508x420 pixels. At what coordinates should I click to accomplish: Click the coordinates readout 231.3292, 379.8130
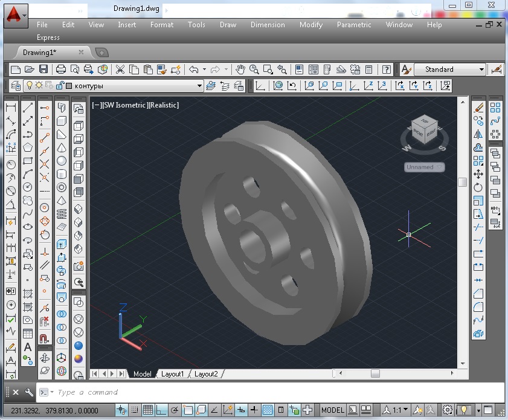coord(54,410)
